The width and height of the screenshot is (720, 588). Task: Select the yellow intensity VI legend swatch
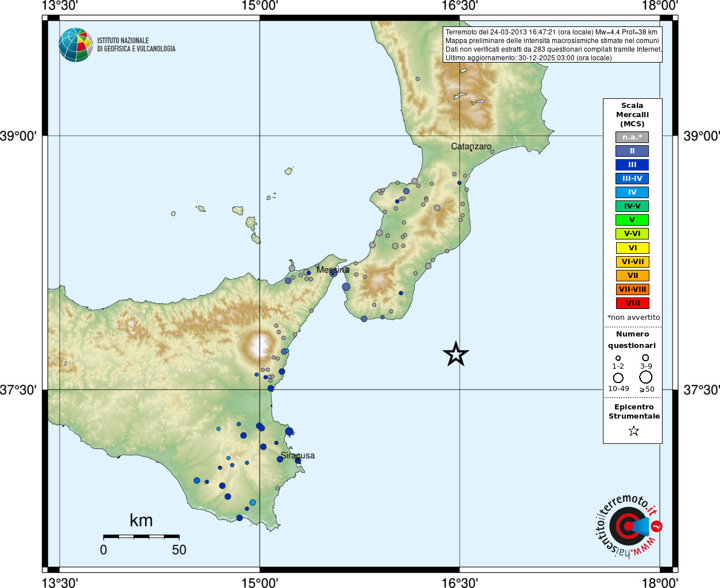point(632,248)
